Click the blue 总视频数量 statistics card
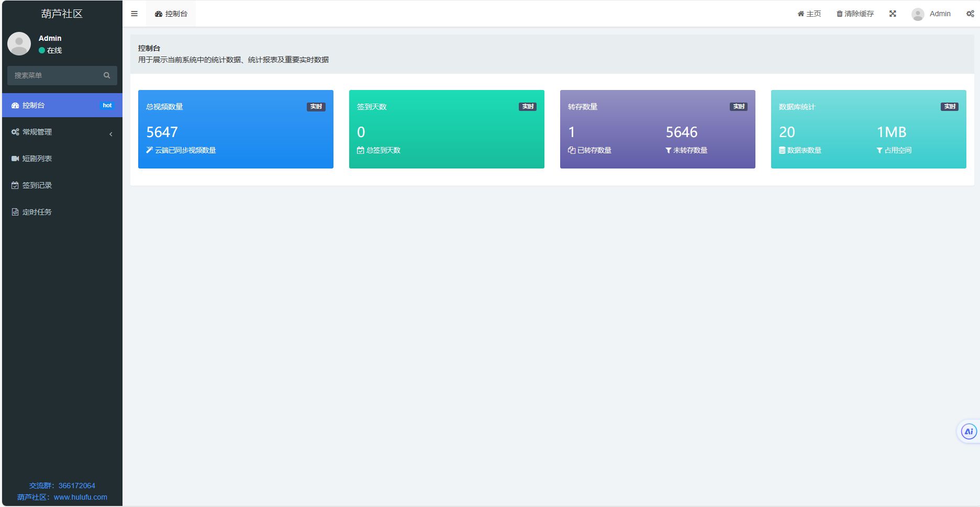The height and width of the screenshot is (507, 980). (236, 129)
